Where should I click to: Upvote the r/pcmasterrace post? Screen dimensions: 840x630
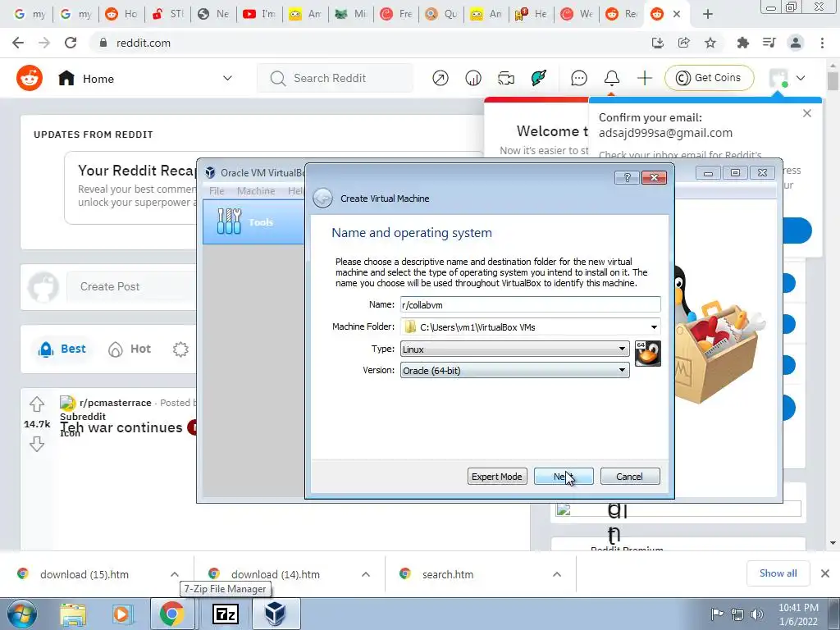pyautogui.click(x=36, y=404)
